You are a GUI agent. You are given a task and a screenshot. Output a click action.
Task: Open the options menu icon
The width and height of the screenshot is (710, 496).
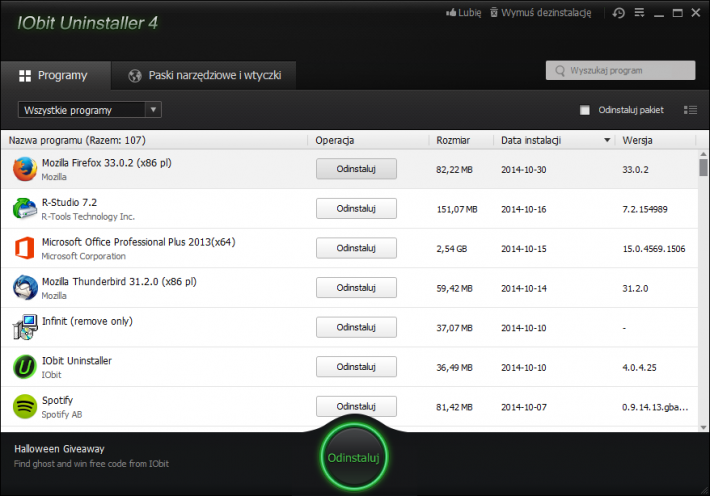point(639,13)
